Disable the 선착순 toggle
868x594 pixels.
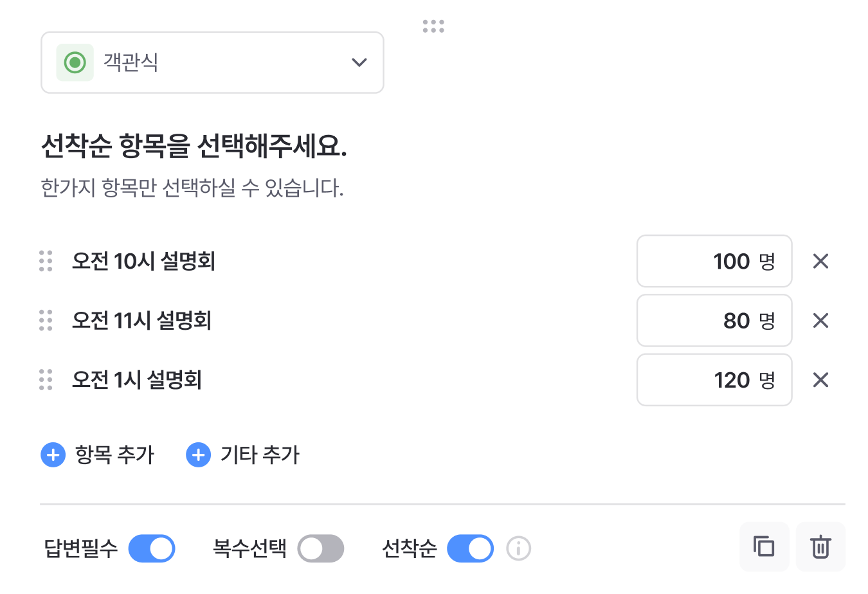click(x=470, y=549)
